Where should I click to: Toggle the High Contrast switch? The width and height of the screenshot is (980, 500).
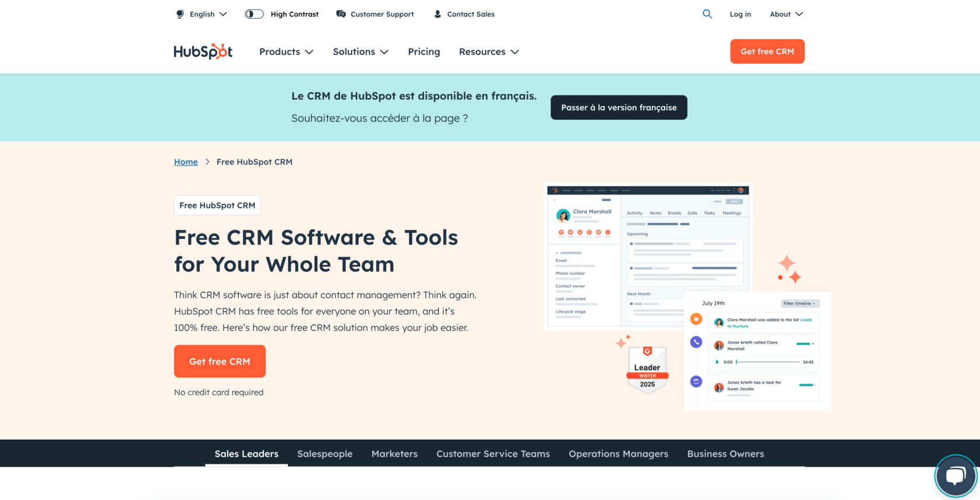254,14
